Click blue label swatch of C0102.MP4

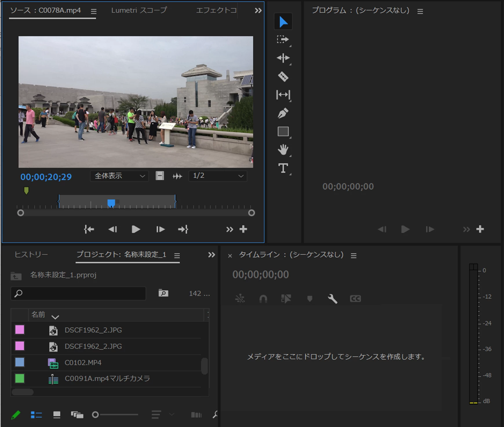pyautogui.click(x=20, y=362)
